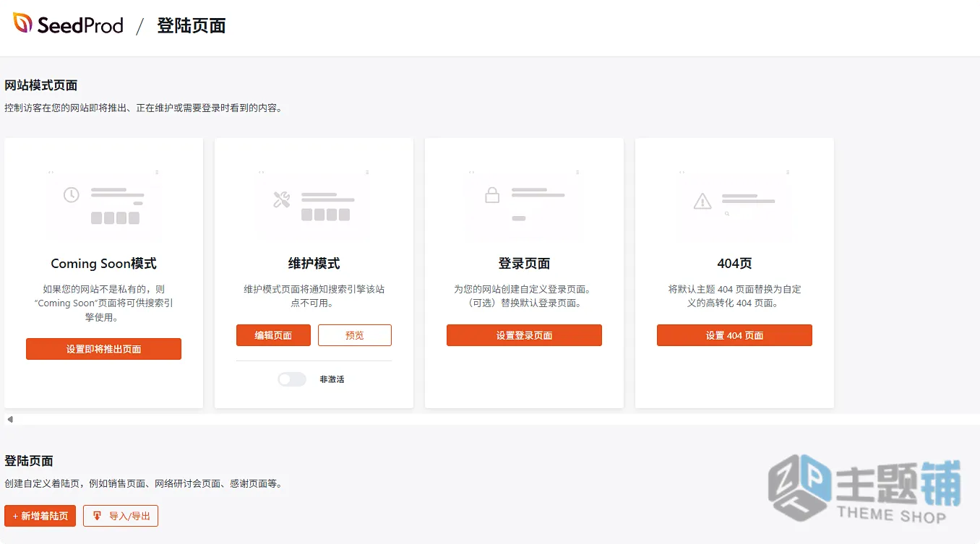Click 设置登录页面 button

coord(524,335)
